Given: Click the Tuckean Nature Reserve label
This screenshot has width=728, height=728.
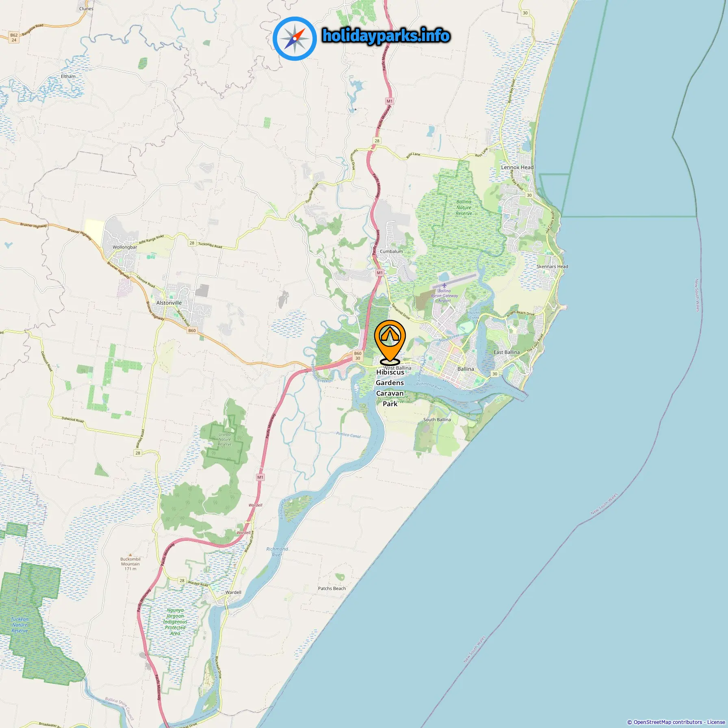Looking at the screenshot, I should tap(19, 625).
